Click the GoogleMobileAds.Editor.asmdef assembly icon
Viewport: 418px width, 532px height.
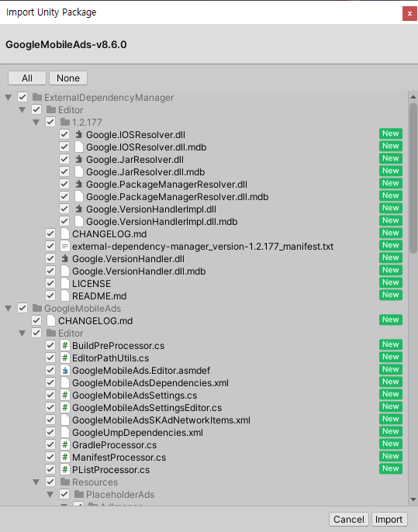(65, 370)
